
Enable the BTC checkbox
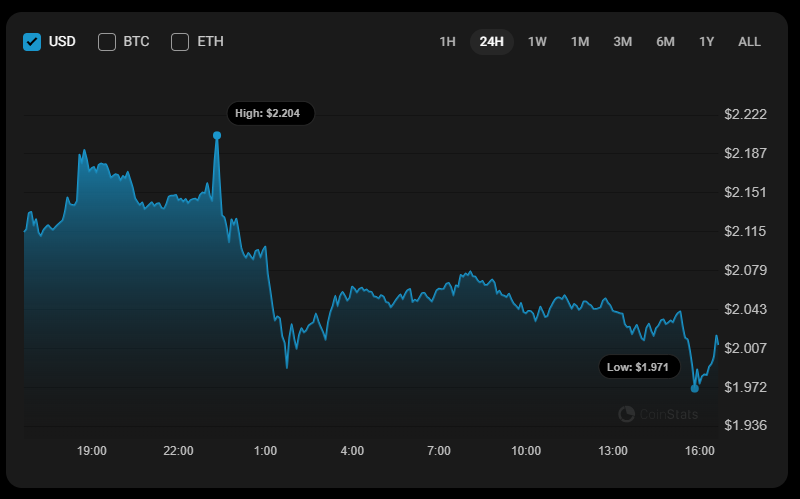[107, 42]
